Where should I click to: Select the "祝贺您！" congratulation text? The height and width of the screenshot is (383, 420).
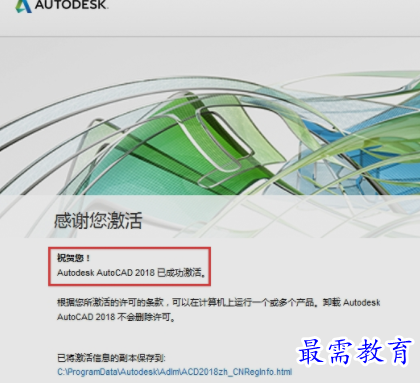coord(74,258)
